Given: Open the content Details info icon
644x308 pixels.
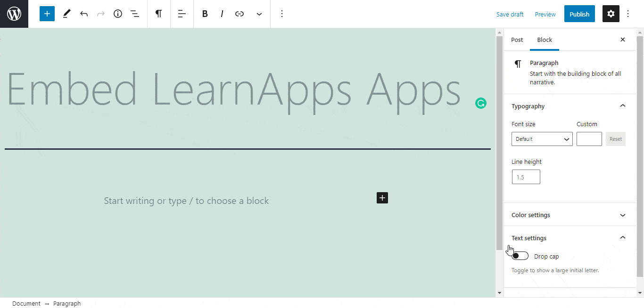Looking at the screenshot, I should (x=118, y=14).
